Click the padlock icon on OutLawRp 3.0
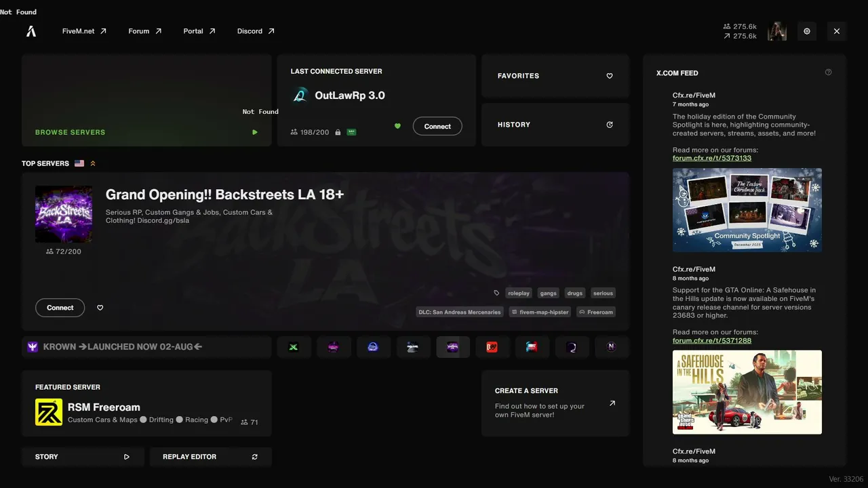This screenshot has width=868, height=488. 338,132
